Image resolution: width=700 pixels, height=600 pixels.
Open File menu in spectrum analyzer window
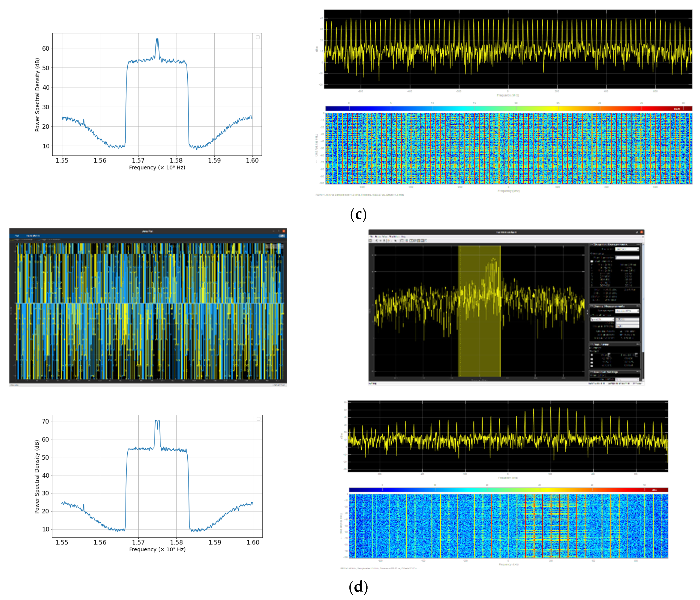tap(371, 237)
